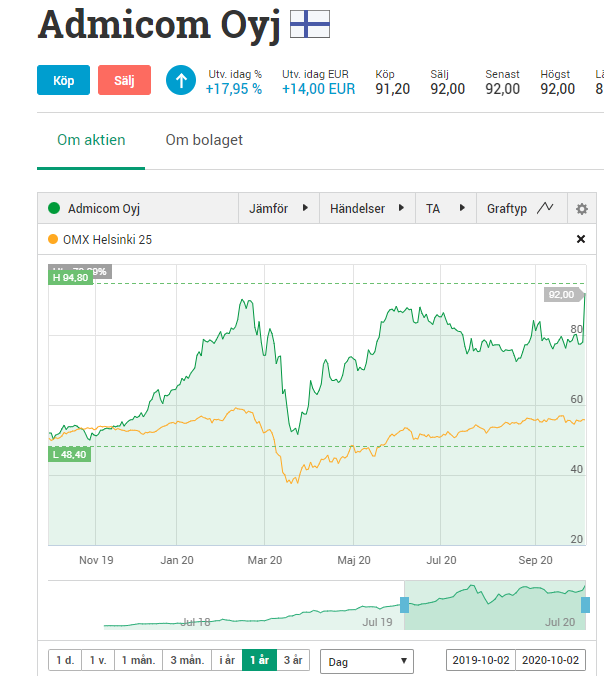Click the Händelser arrow icon

click(401, 208)
